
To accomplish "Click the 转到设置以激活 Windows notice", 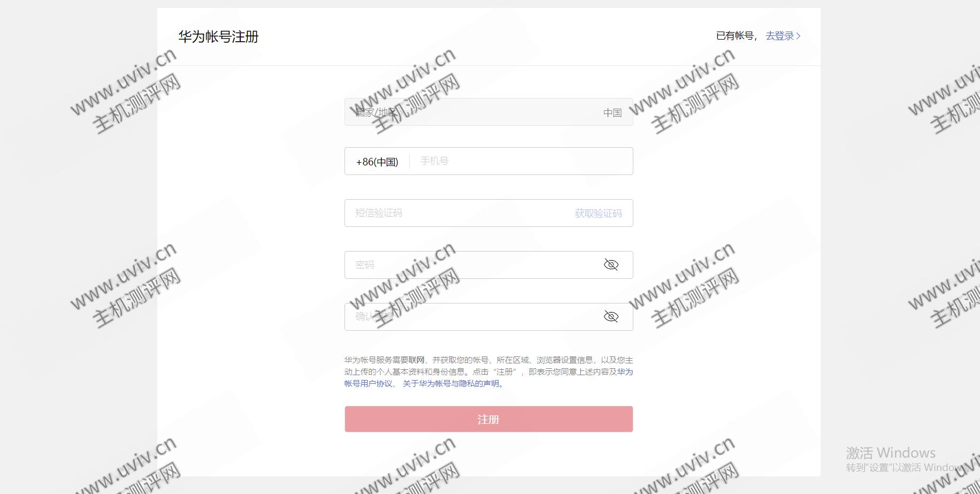I will pyautogui.click(x=908, y=467).
